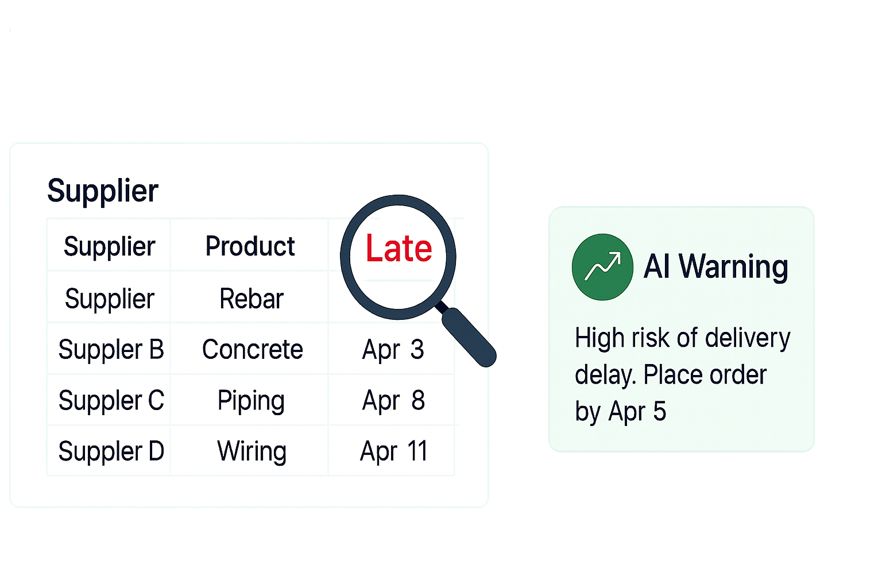Screen dimensions: 882x588
Task: Click the Apr 3 date cell
Action: [393, 350]
